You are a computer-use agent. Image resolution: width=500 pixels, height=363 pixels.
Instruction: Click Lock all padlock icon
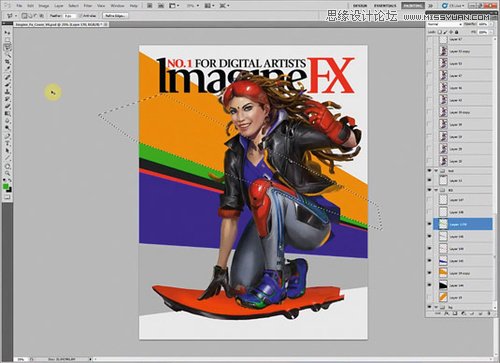pos(457,32)
